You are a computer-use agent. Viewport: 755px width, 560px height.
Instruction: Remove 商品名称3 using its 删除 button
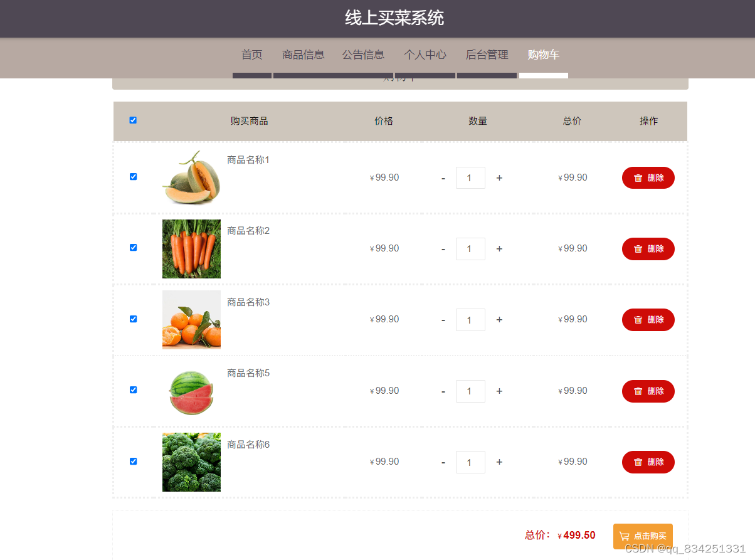(648, 319)
